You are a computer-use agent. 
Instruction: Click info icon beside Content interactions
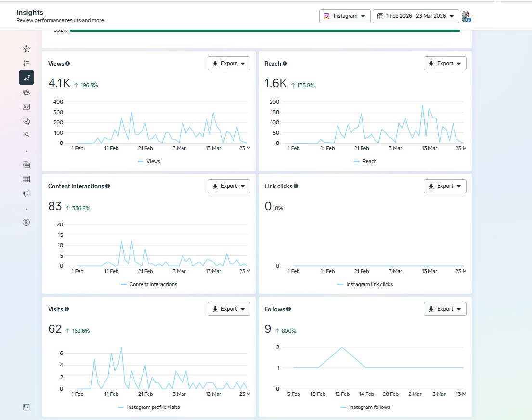(107, 186)
